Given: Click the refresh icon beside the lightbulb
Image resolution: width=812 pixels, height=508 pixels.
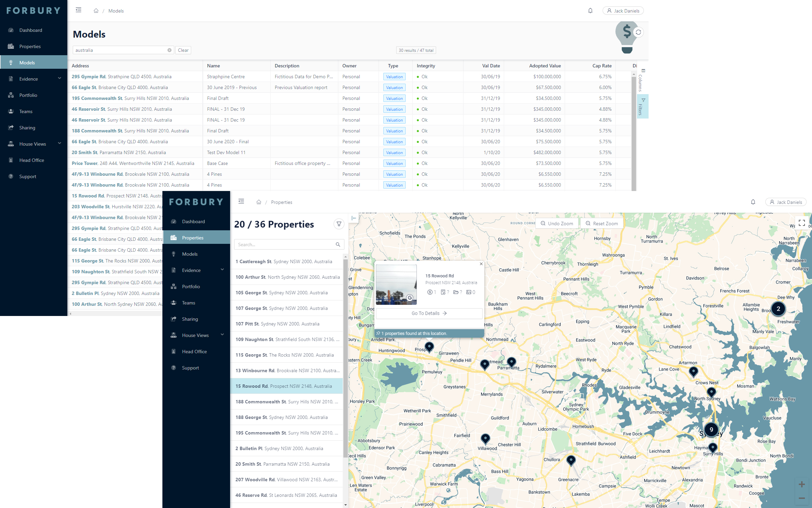Looking at the screenshot, I should [638, 32].
